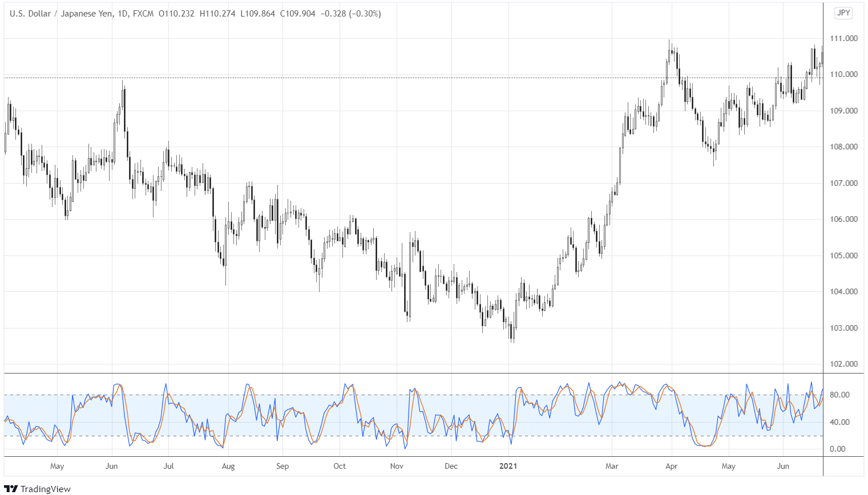
Task: Click the 80.00 stochastic level label
Action: point(839,395)
